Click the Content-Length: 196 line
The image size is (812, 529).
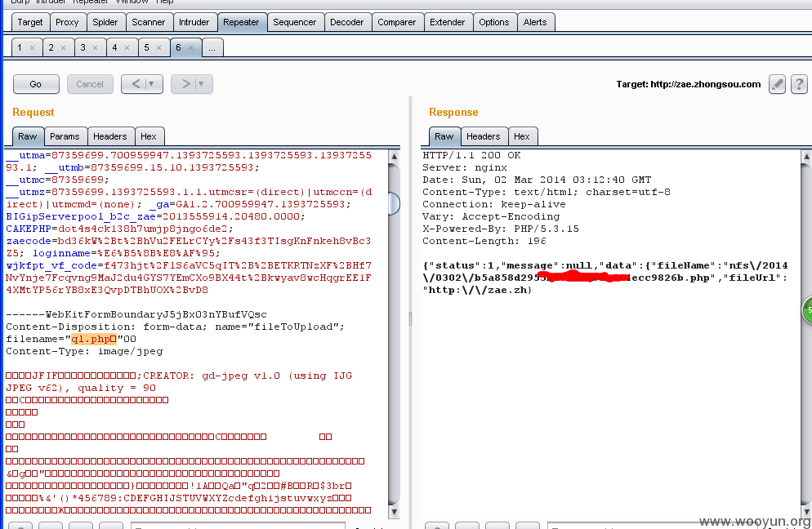tap(484, 241)
